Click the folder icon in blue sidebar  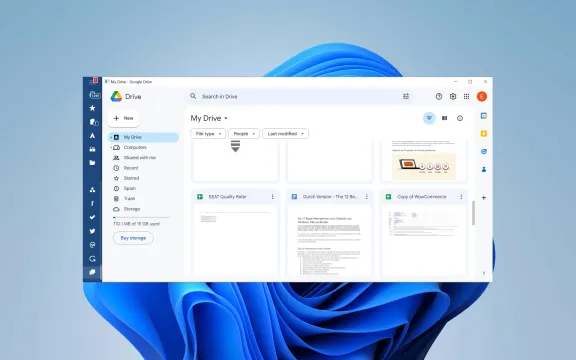pos(93,162)
